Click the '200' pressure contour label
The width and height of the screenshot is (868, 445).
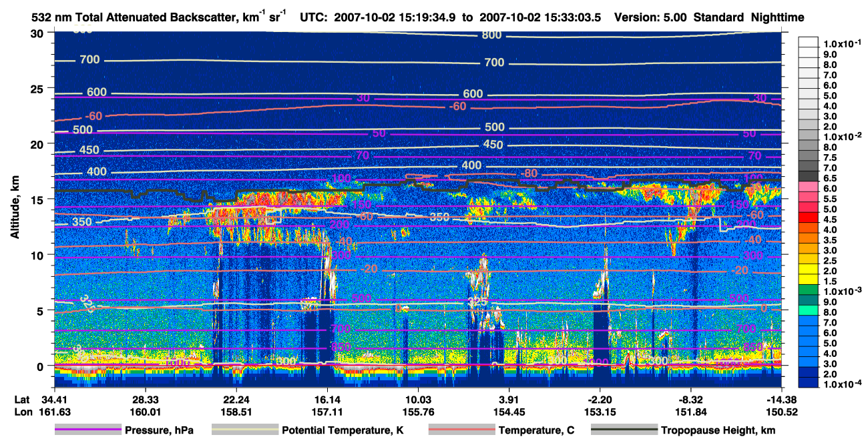[339, 225]
